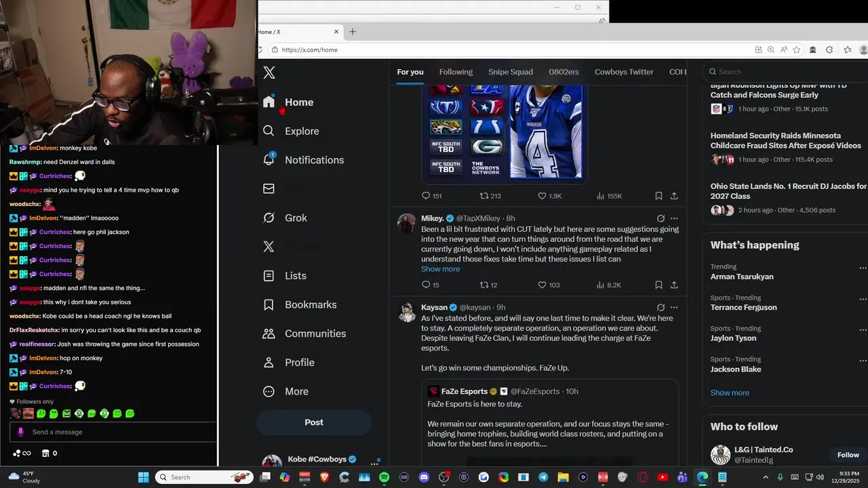
Task: Open Jaylon Tyson trending topic
Action: (733, 338)
